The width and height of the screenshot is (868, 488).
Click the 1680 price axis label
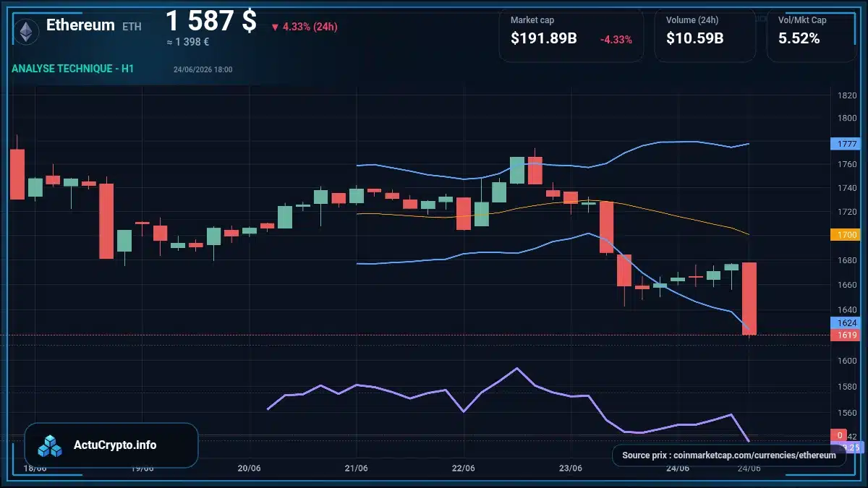click(x=847, y=260)
